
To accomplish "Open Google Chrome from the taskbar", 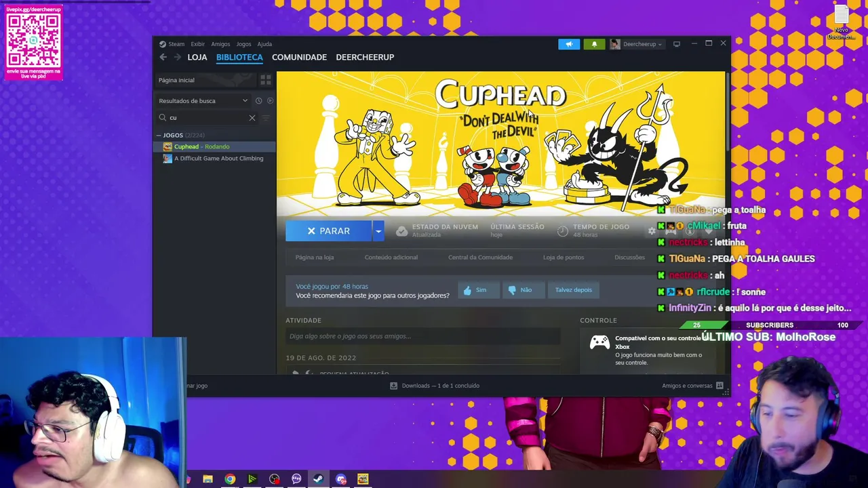I will click(x=230, y=479).
